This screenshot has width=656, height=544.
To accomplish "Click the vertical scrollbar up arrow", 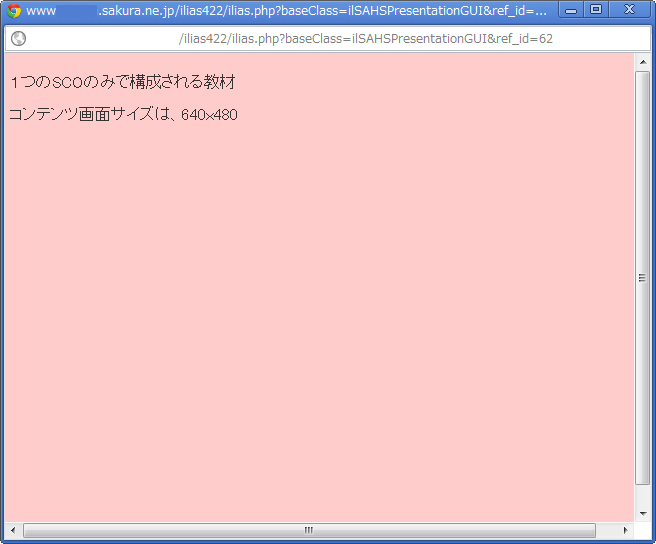I will coord(642,62).
